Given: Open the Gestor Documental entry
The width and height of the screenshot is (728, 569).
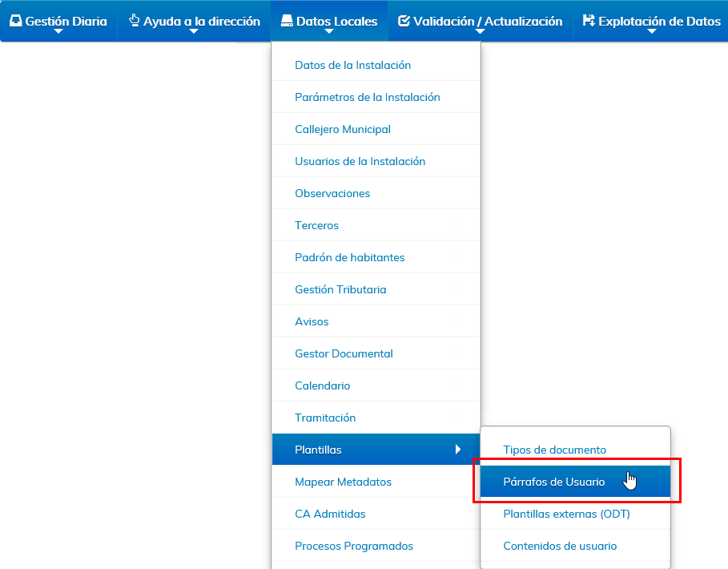Looking at the screenshot, I should (x=344, y=353).
